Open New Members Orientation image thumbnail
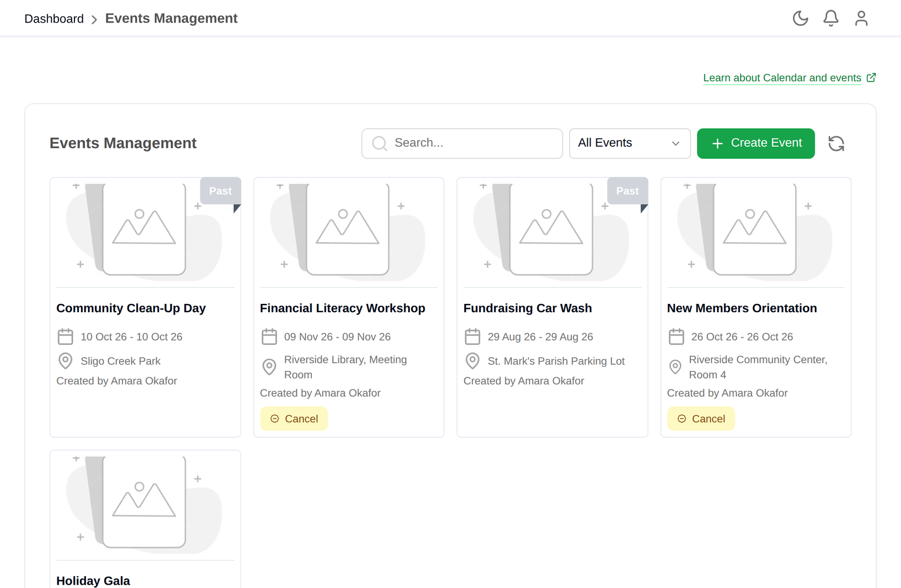 tap(756, 232)
